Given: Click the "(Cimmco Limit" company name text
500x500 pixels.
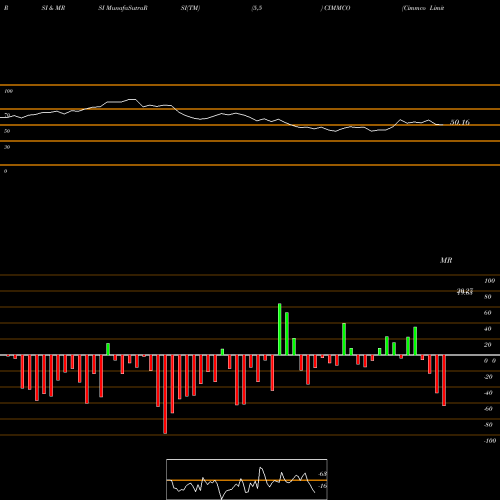Looking at the screenshot, I should [423, 8].
